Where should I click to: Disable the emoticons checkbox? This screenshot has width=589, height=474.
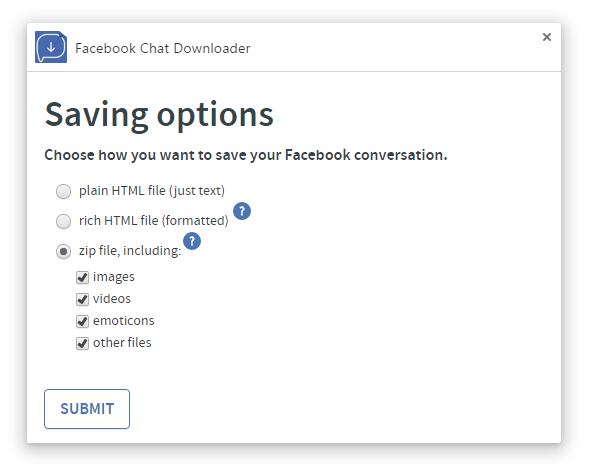[x=82, y=322]
